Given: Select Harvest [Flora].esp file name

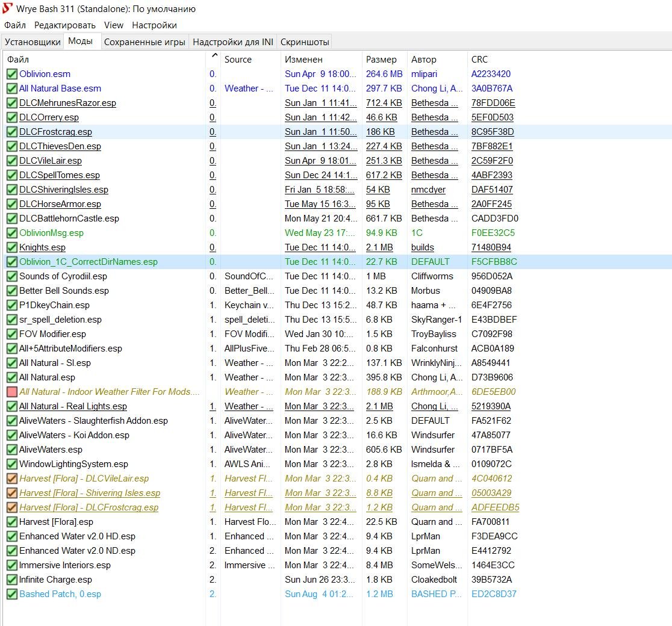Looking at the screenshot, I should [x=56, y=522].
